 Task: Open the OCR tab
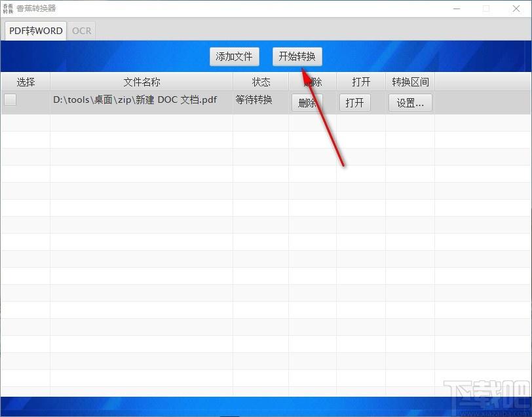pyautogui.click(x=82, y=31)
